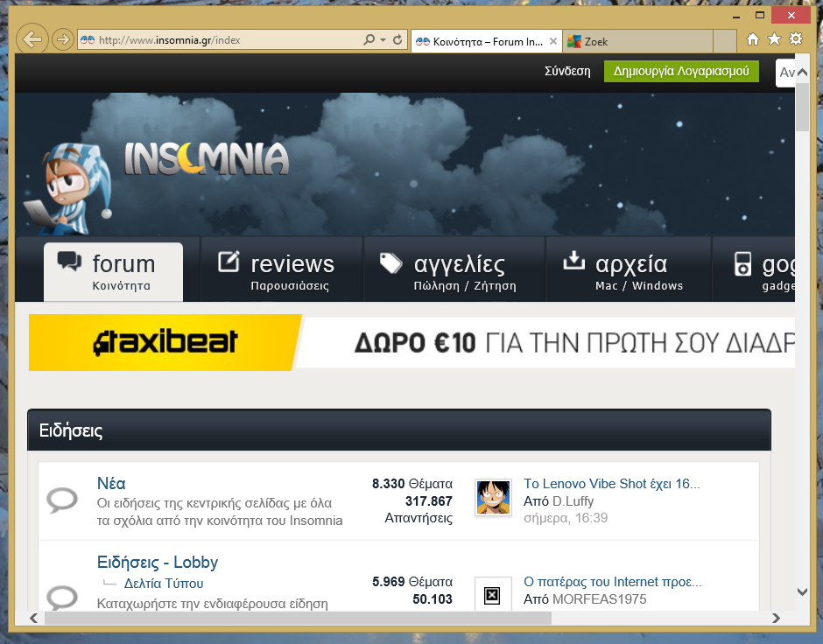
Task: Open Favorites with the star icon
Action: point(774,39)
